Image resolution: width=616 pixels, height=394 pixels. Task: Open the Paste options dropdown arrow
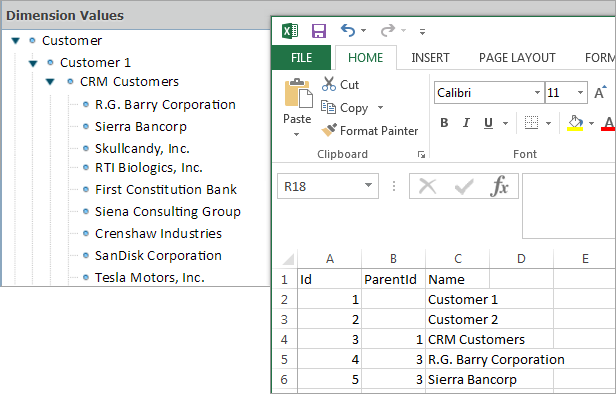click(x=297, y=134)
